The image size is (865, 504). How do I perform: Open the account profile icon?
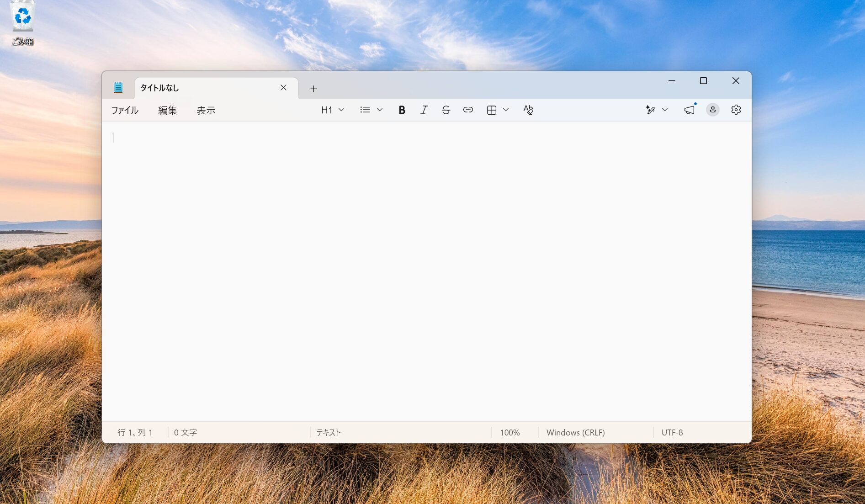pos(712,110)
